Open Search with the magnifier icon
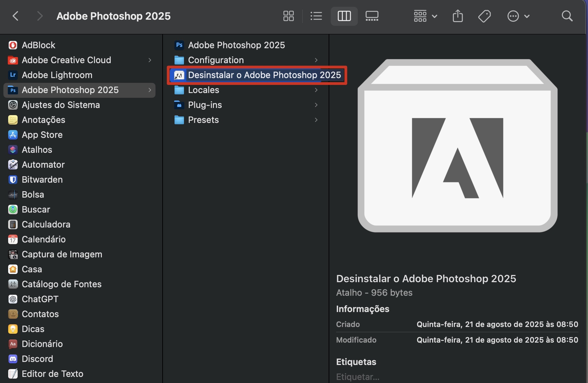Screen dimensions: 588x383 pyautogui.click(x=567, y=16)
